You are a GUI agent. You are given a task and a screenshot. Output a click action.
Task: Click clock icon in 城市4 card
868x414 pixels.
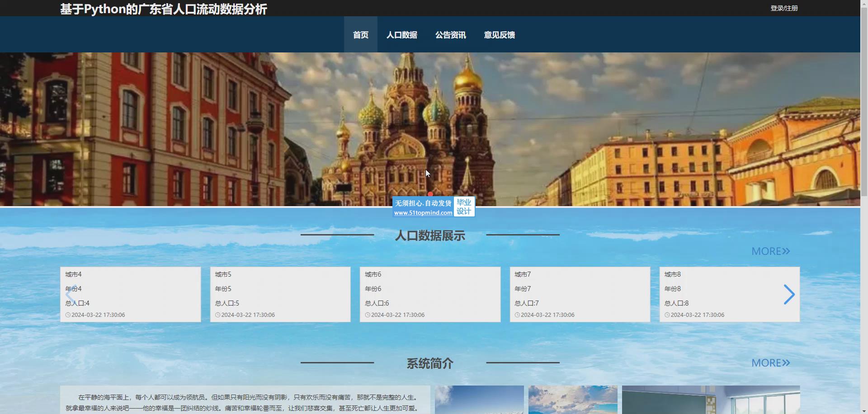click(68, 315)
